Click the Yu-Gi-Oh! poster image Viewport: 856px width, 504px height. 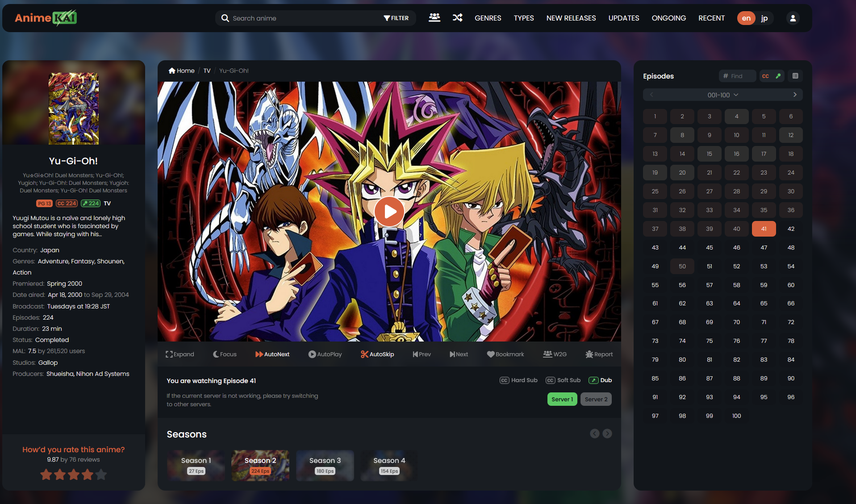tap(74, 108)
